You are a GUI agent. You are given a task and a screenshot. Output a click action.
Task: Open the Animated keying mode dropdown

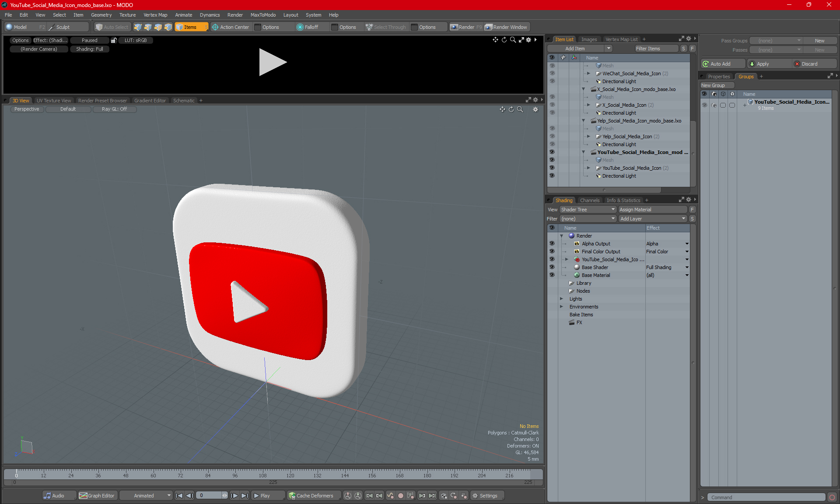pyautogui.click(x=146, y=496)
